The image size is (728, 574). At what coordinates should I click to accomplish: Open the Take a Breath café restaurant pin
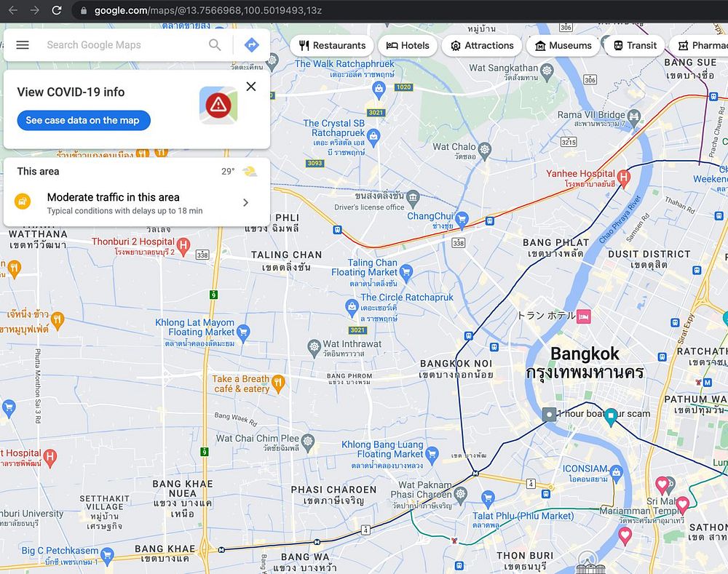click(x=278, y=383)
